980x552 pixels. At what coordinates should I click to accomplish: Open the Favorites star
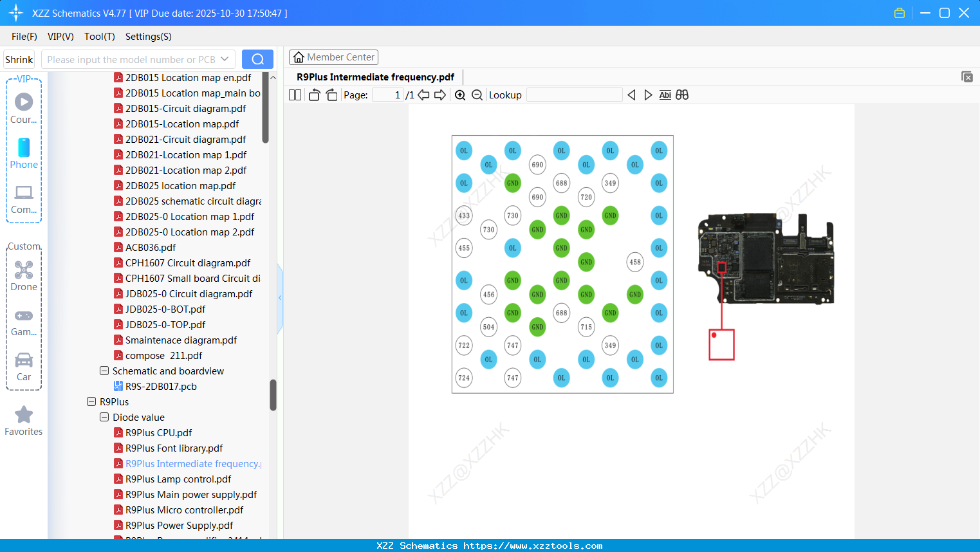pyautogui.click(x=24, y=421)
